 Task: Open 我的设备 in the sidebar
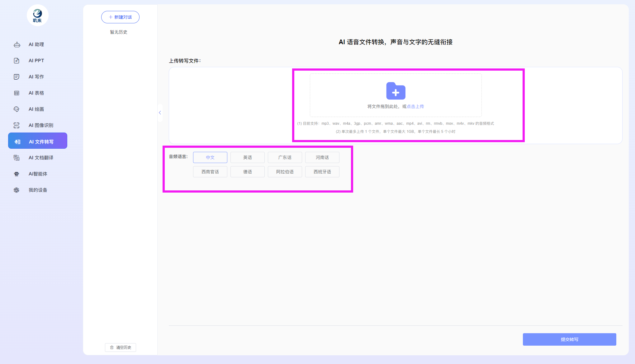pyautogui.click(x=38, y=190)
